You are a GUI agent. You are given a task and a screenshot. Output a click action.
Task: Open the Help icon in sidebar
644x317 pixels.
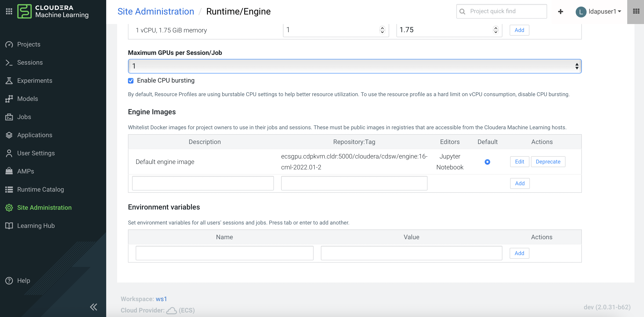pos(9,280)
